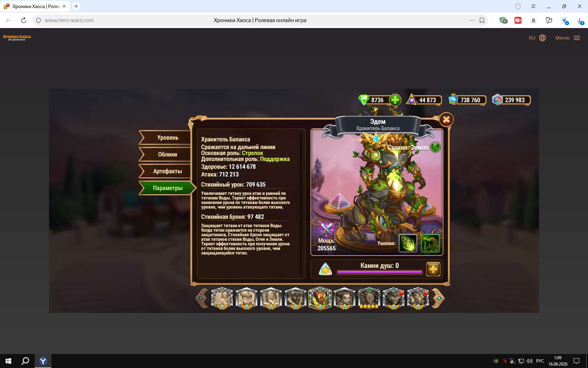Screen dimensions: 588x368
Task: Select the eighth titan portrait in the row
Action: (x=393, y=298)
